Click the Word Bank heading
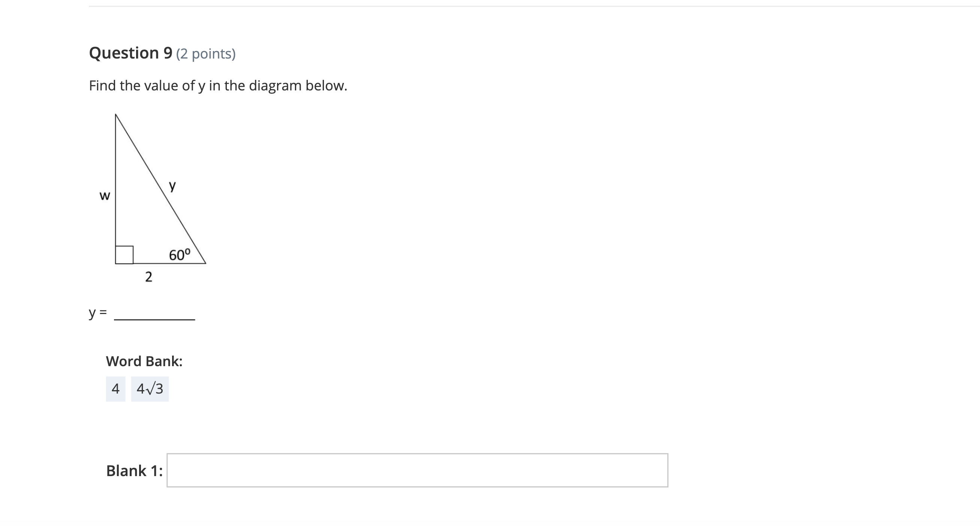Screen dimensions: 980x526 144,361
